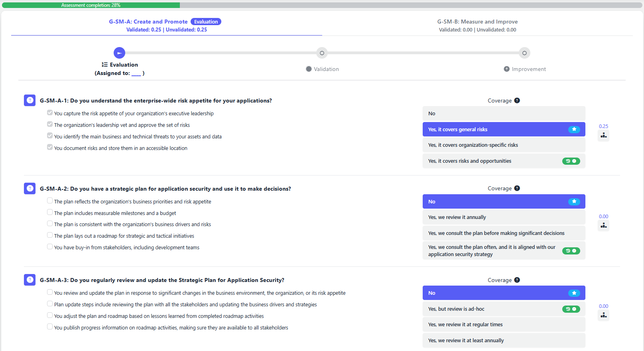Click the question icon beside G-SM-A-3
Viewport: 644px width, 351px height.
click(30, 280)
